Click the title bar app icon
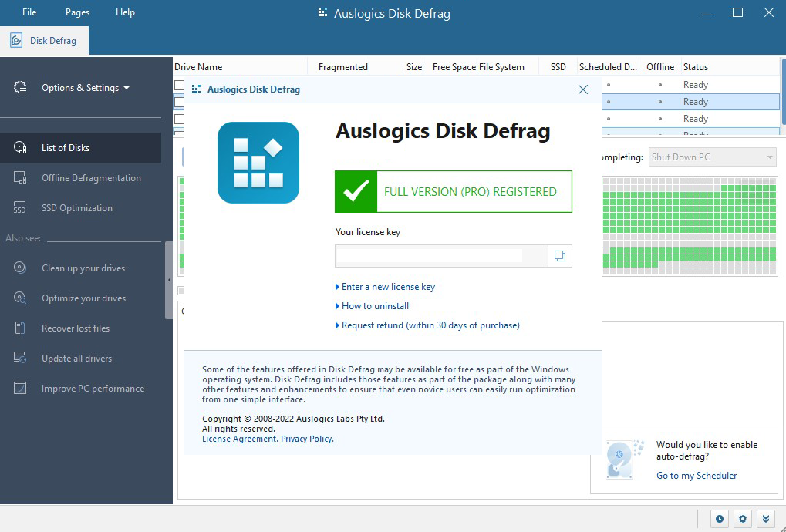This screenshot has width=786, height=532. click(323, 12)
